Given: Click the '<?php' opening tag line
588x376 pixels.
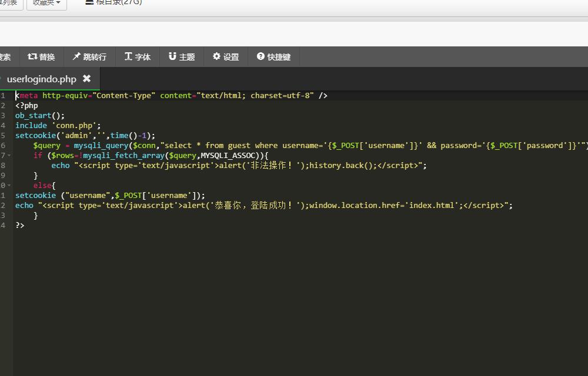Looking at the screenshot, I should pyautogui.click(x=26, y=106).
